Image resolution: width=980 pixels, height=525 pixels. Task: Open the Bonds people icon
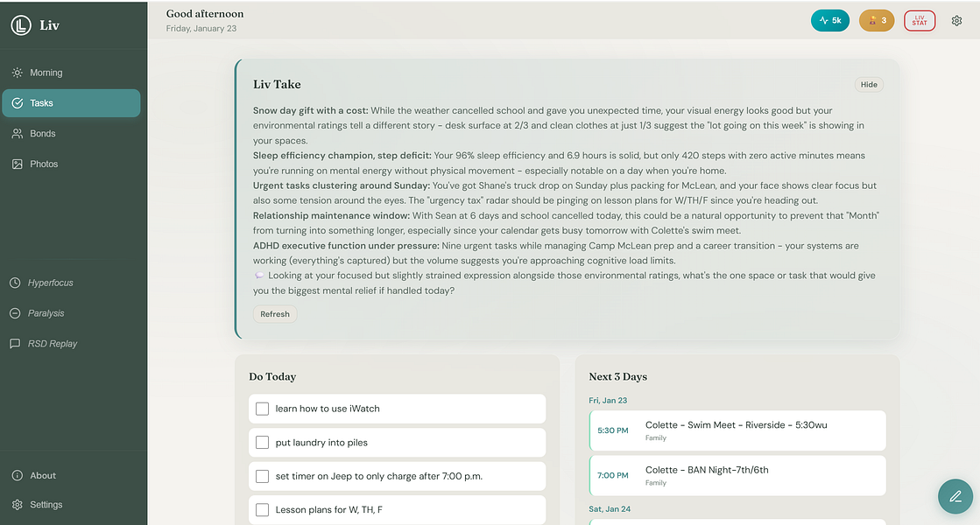[17, 134]
